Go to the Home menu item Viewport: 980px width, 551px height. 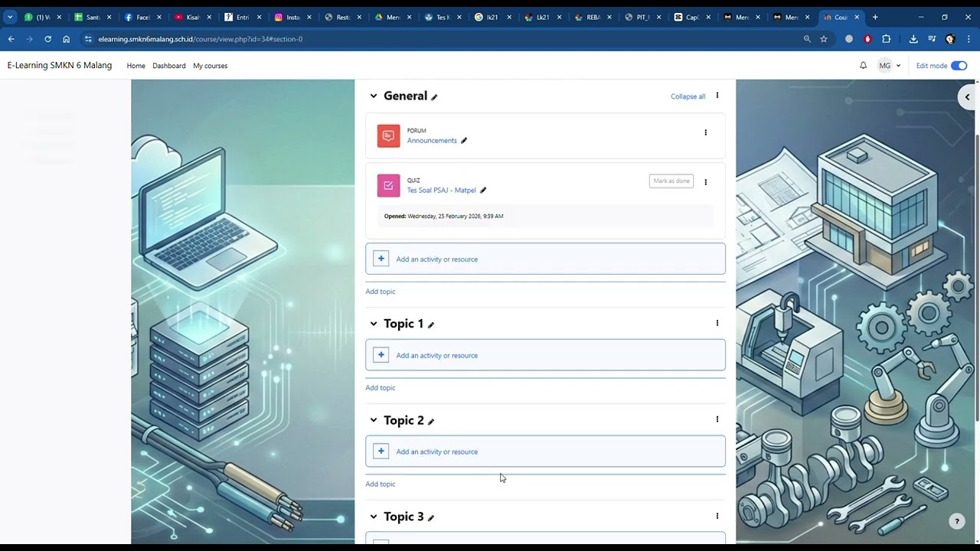click(136, 66)
